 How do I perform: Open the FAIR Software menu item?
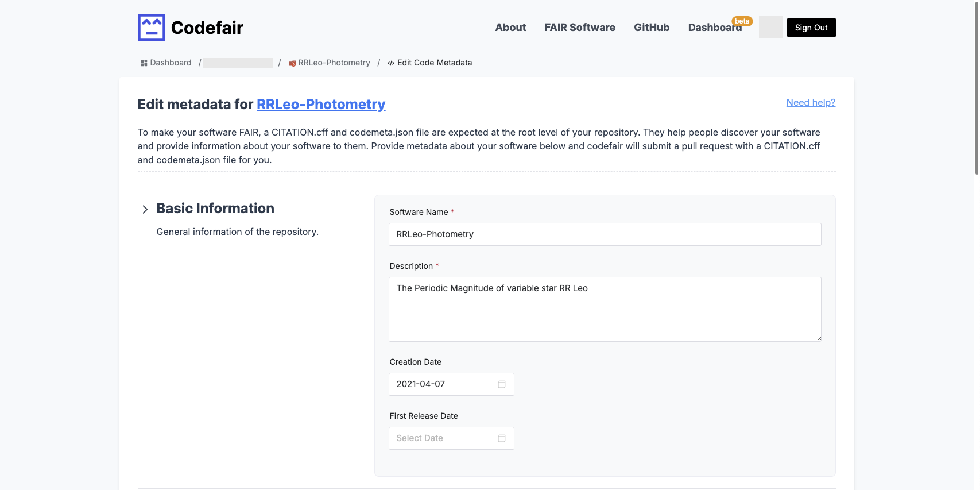[580, 28]
